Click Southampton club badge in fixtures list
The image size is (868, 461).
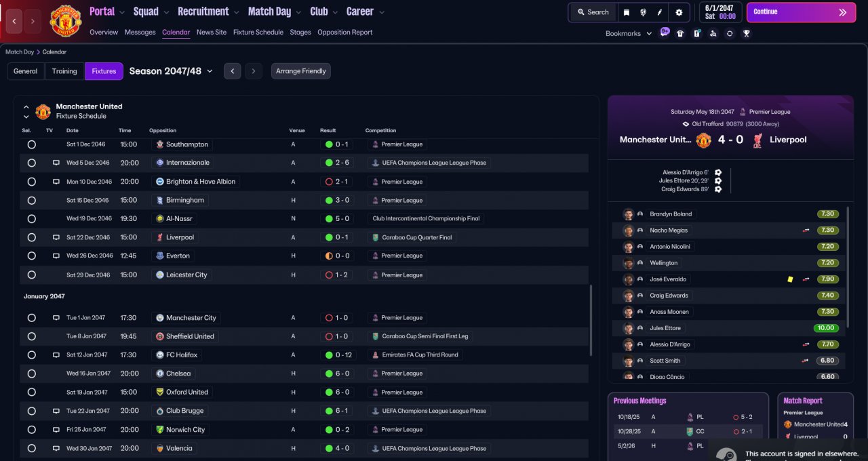[x=160, y=144]
